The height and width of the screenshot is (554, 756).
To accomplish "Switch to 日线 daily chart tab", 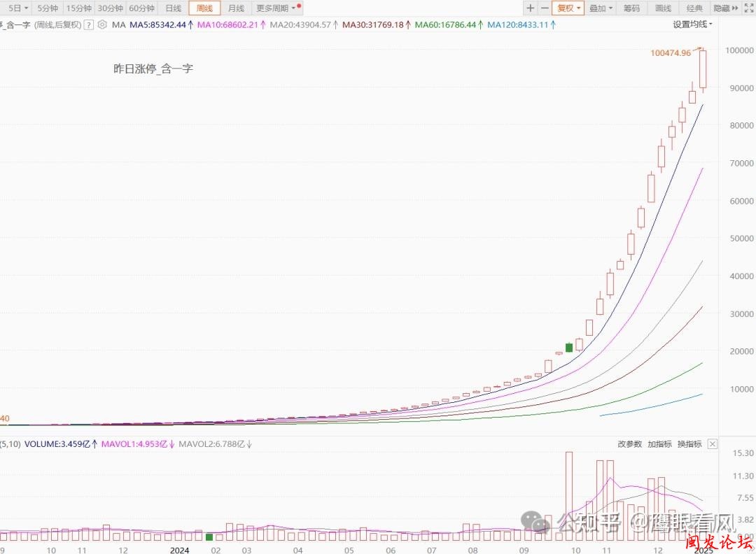I will pos(173,8).
